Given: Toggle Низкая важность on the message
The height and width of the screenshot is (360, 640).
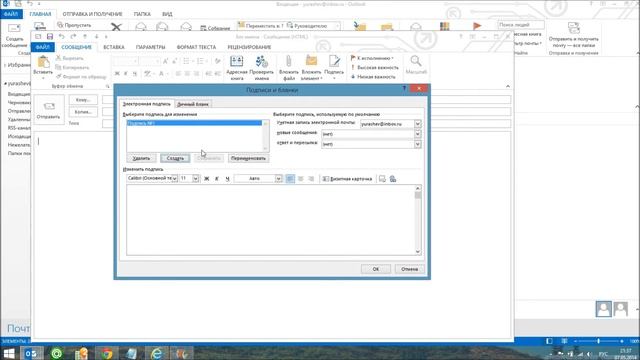Looking at the screenshot, I should tap(373, 77).
